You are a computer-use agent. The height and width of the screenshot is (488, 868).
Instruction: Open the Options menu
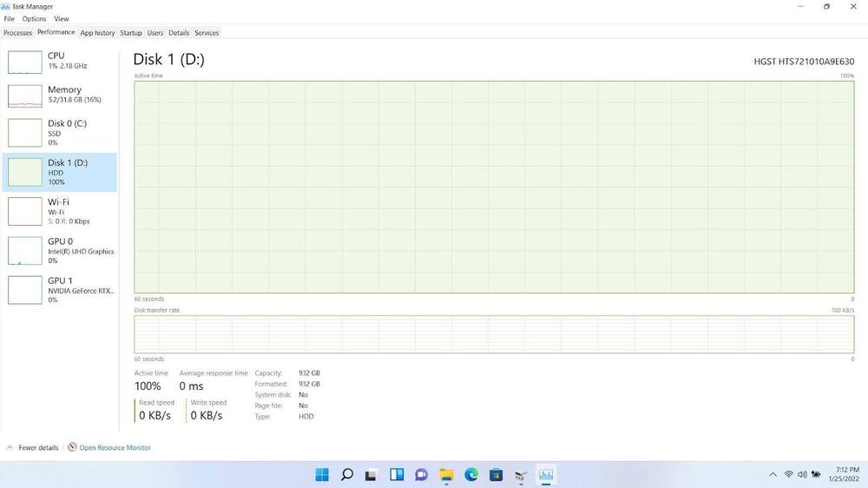coord(35,19)
